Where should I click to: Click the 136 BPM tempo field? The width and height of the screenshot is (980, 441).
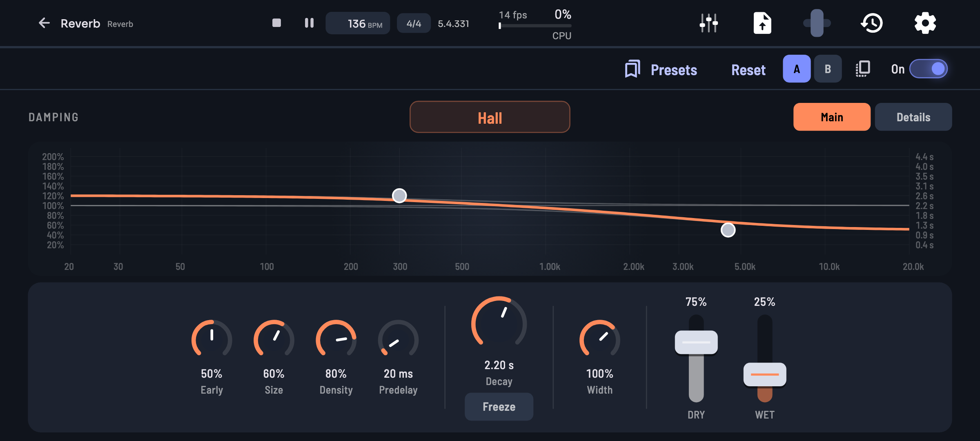pos(358,23)
